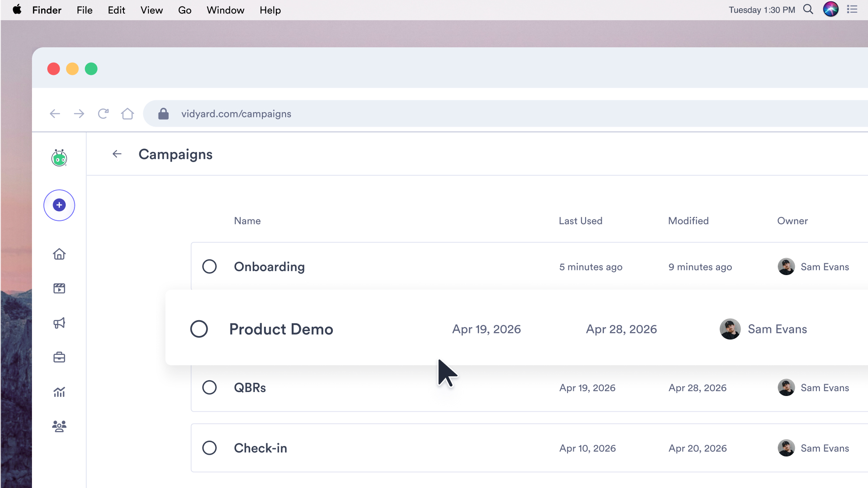Open the View menu in menu bar
Image resolution: width=868 pixels, height=488 pixels.
pos(152,10)
